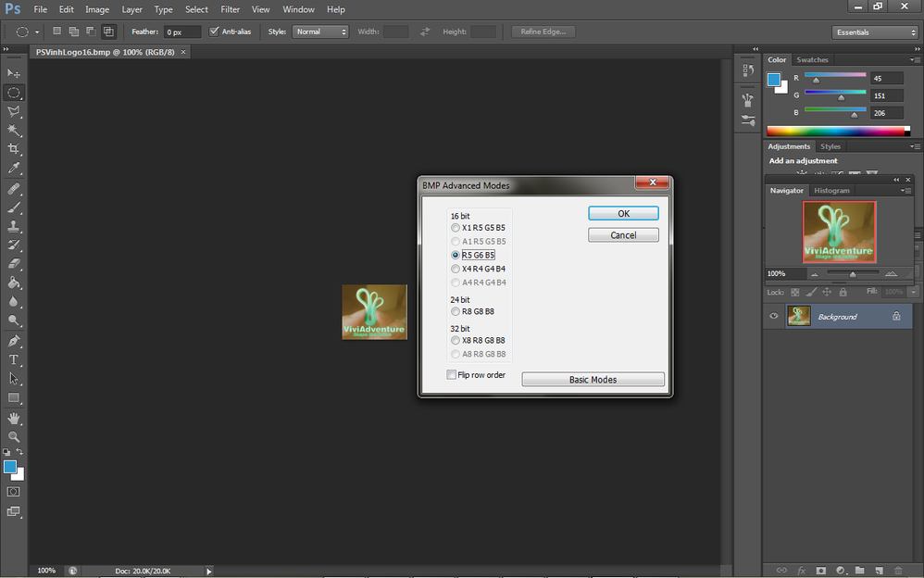Expand the toolbox double arrow
The height and width of the screenshot is (578, 924).
(6, 49)
